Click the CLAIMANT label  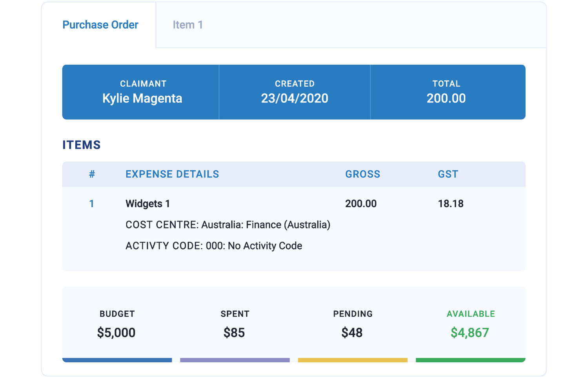[143, 84]
